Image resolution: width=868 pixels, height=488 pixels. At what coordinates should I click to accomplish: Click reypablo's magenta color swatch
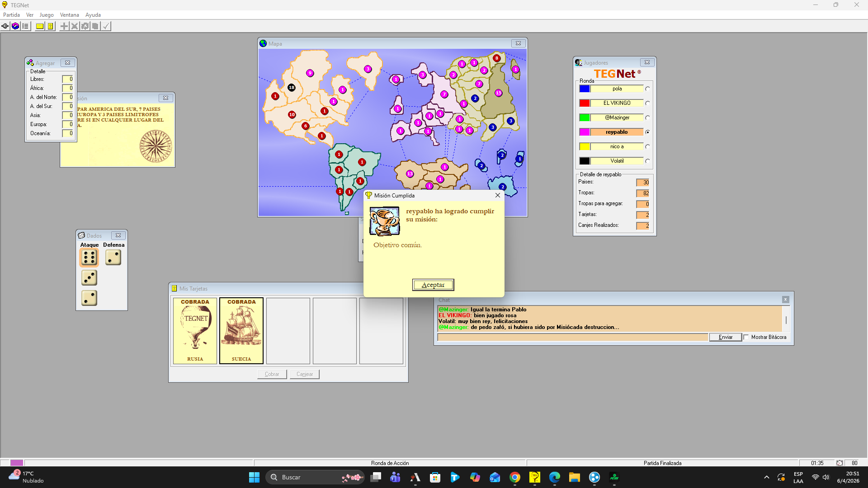pyautogui.click(x=585, y=132)
